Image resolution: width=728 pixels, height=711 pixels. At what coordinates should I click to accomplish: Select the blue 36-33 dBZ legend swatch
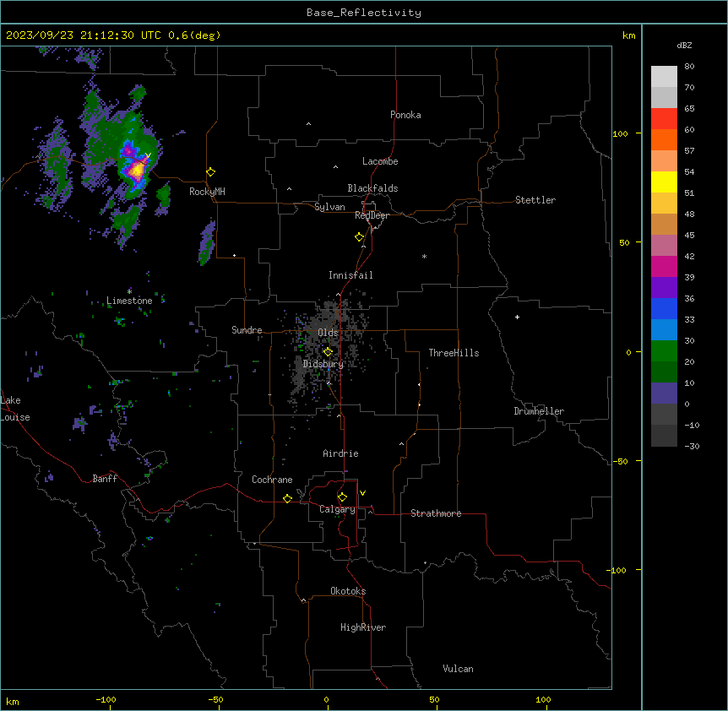coord(664,308)
